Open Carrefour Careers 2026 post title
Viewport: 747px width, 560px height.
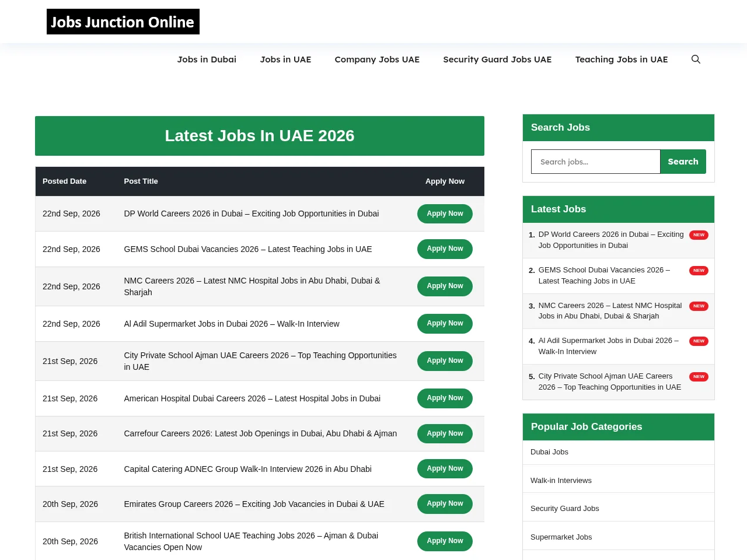point(260,433)
